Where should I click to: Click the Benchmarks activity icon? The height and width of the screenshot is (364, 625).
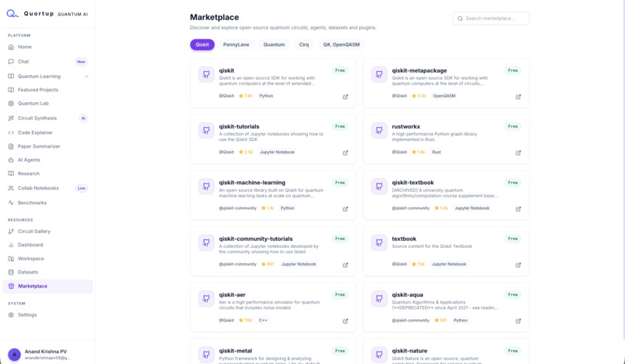pyautogui.click(x=11, y=203)
